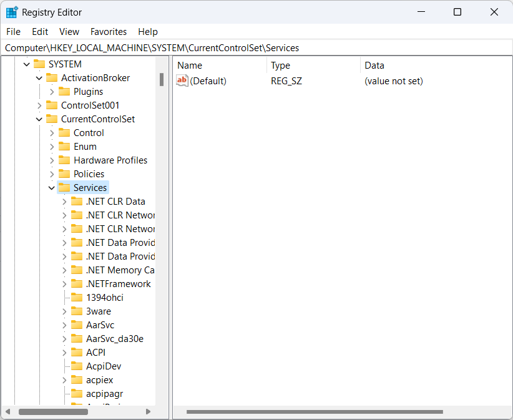
Task: Expand the 3ware key
Action: click(64, 312)
